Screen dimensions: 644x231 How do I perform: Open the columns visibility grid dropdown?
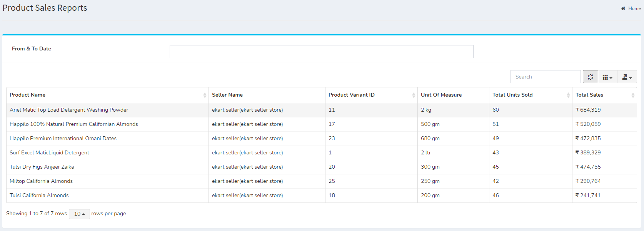[607, 77]
